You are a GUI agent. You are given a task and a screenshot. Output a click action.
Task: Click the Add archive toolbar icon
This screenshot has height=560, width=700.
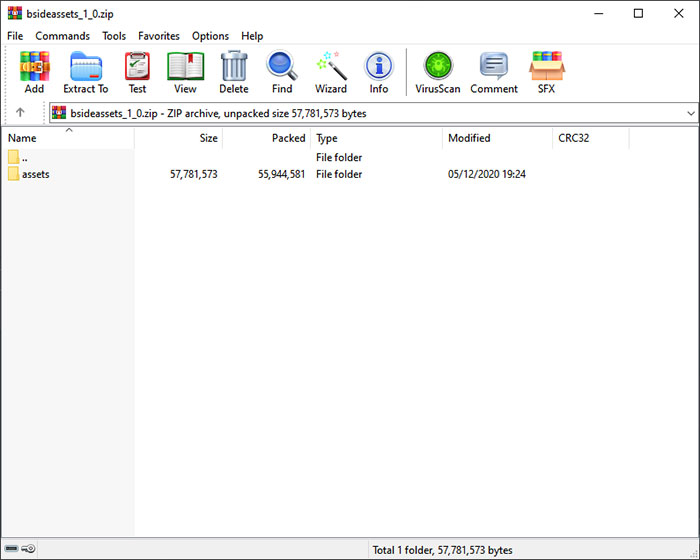click(x=34, y=72)
